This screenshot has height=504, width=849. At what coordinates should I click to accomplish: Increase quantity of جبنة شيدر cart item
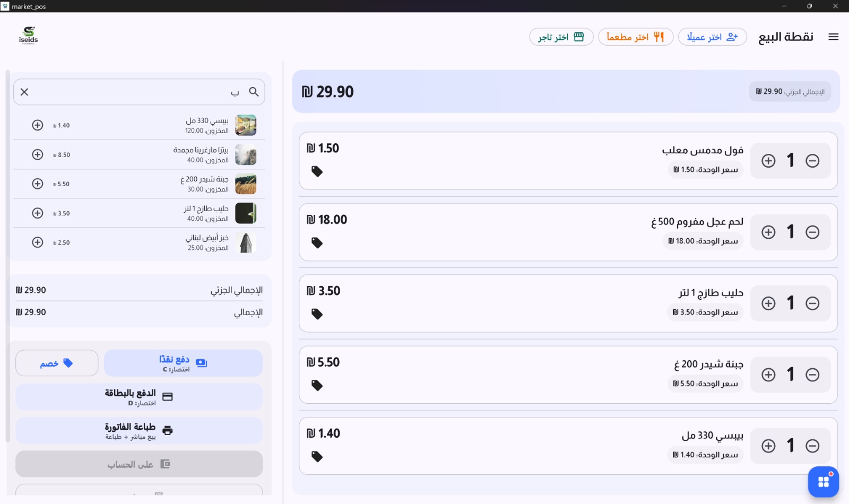tap(768, 375)
